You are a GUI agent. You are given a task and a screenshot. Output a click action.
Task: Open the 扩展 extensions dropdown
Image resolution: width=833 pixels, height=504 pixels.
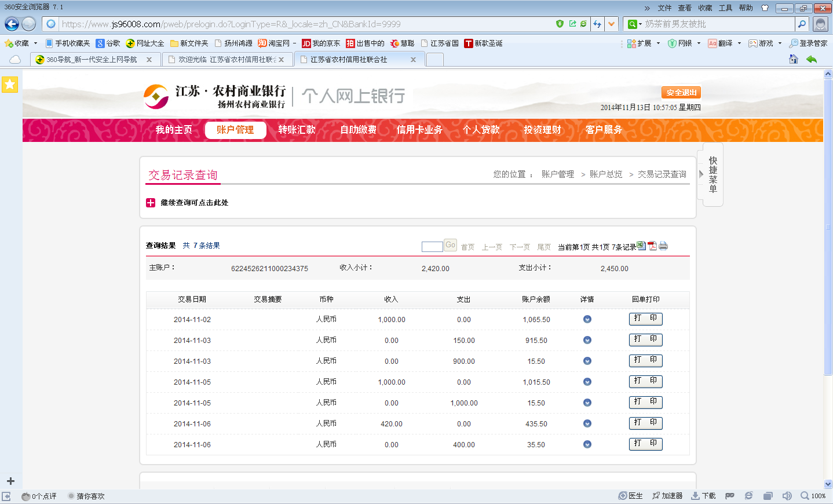tap(644, 43)
